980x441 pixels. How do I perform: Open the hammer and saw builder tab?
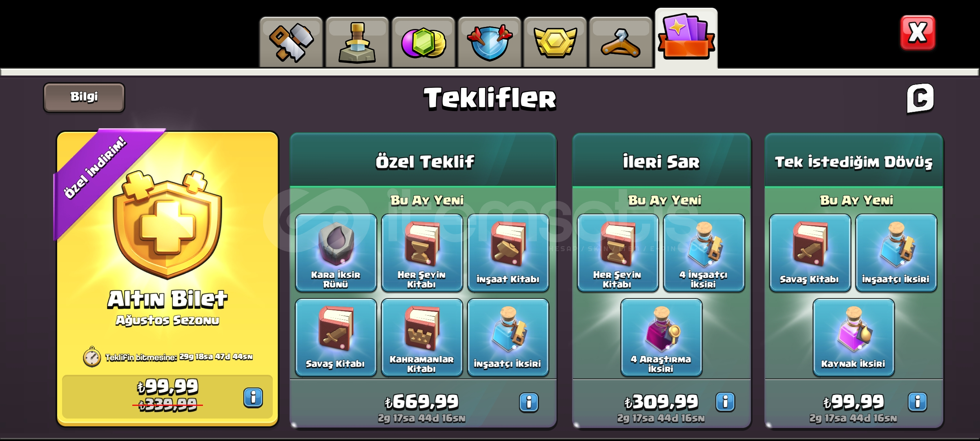point(291,42)
